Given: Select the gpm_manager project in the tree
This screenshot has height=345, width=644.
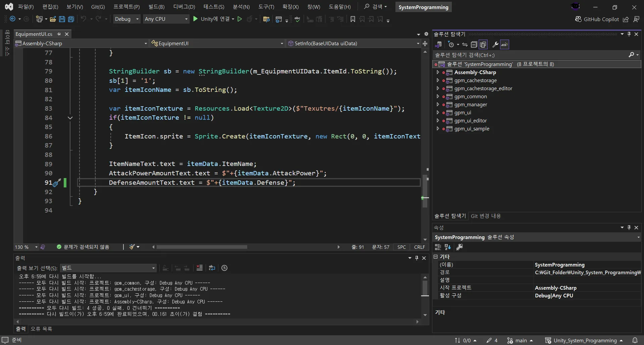Looking at the screenshot, I should (x=471, y=105).
